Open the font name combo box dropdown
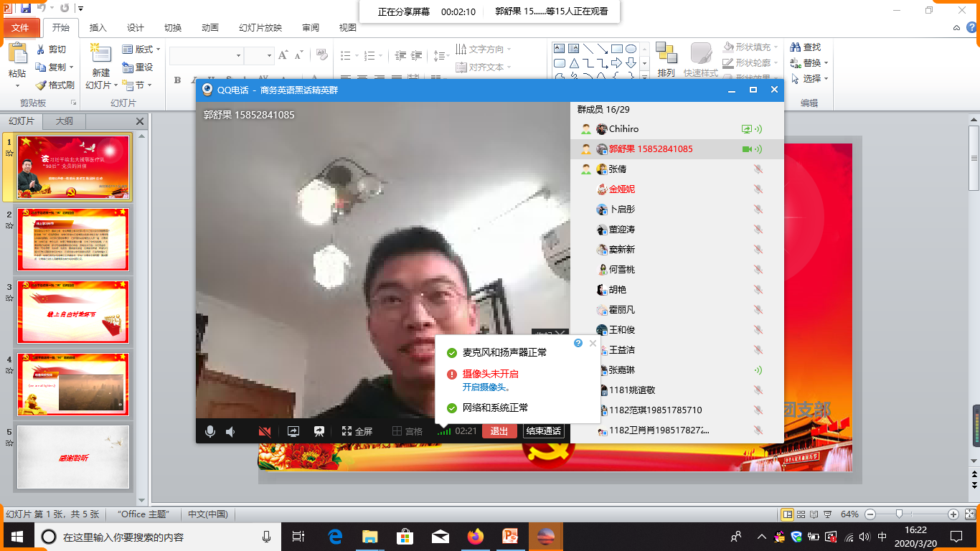Viewport: 980px width, 551px height. click(x=239, y=56)
